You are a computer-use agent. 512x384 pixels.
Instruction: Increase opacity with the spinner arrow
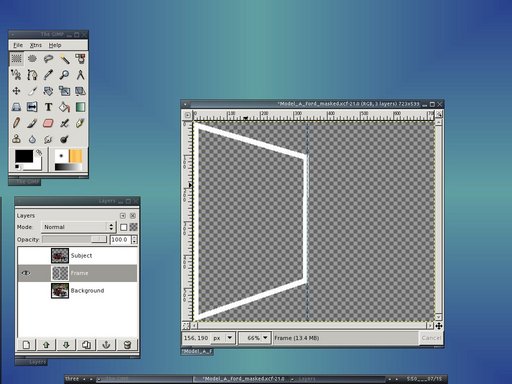[134, 237]
